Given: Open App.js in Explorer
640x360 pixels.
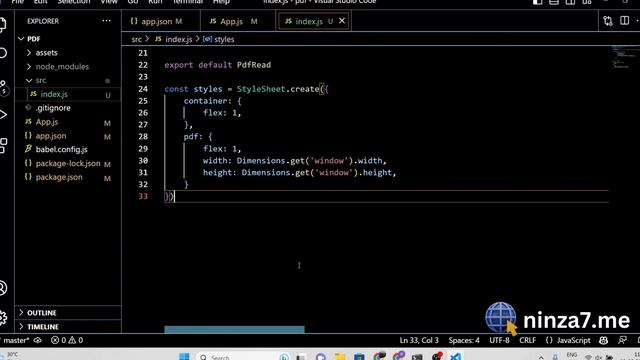Looking at the screenshot, I should click(x=68, y=122).
